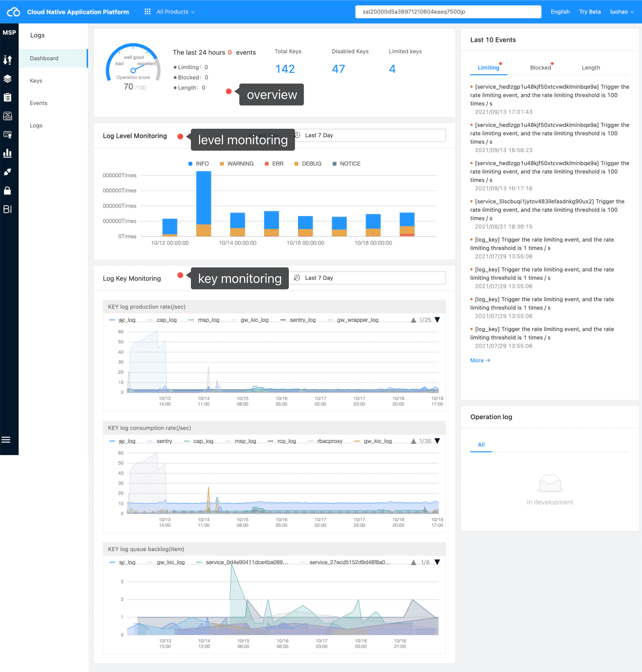Toggle gw_kic_log series in queue backlog chart

pos(166,562)
